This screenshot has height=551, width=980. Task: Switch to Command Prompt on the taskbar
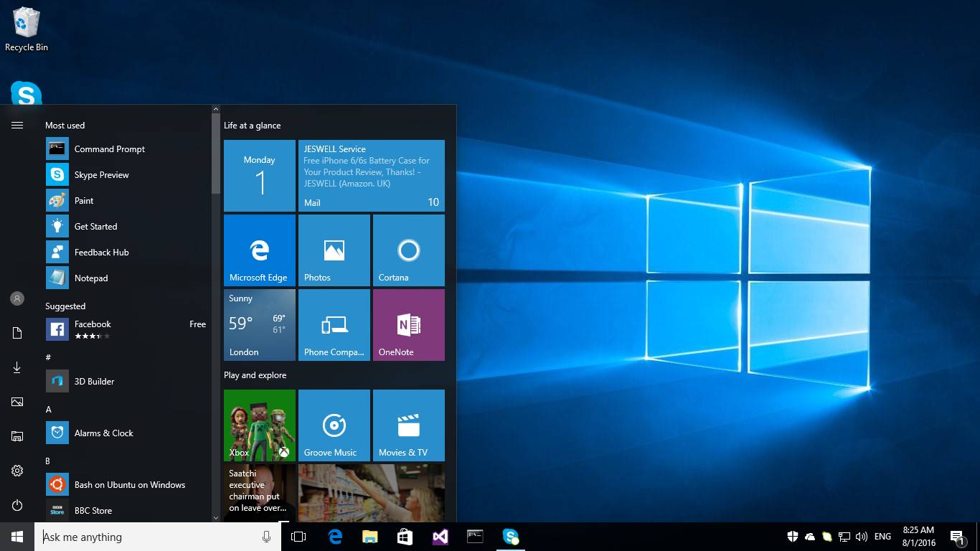(x=475, y=537)
